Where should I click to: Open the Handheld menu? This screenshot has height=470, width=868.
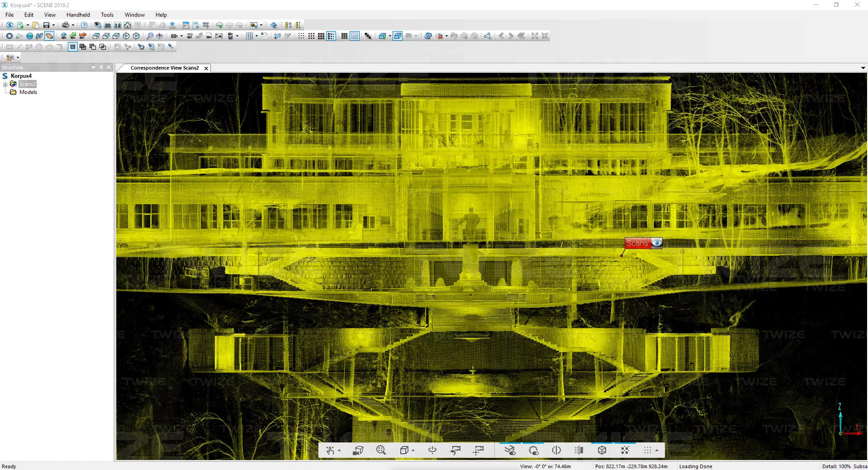pyautogui.click(x=78, y=15)
